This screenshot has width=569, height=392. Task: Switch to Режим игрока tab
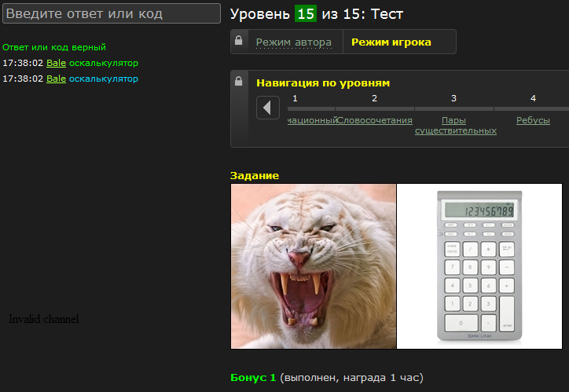coord(391,42)
